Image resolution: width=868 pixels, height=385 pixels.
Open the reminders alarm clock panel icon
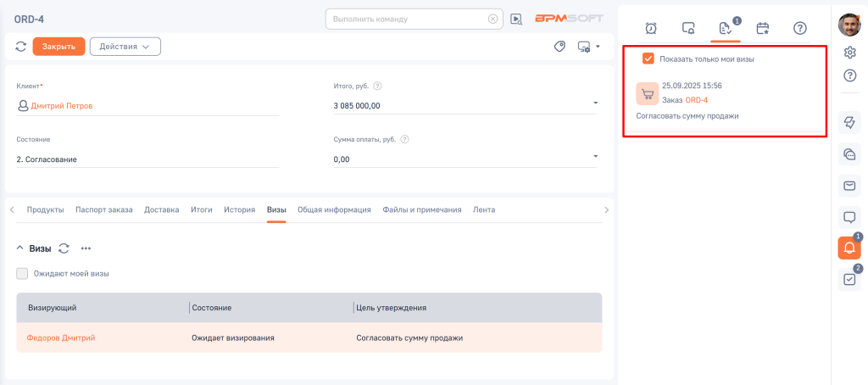coord(651,28)
